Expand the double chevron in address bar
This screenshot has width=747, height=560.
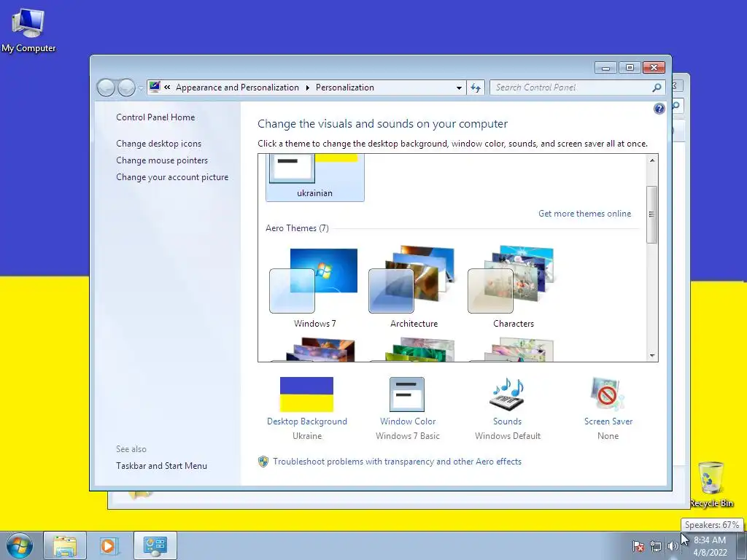(x=167, y=87)
